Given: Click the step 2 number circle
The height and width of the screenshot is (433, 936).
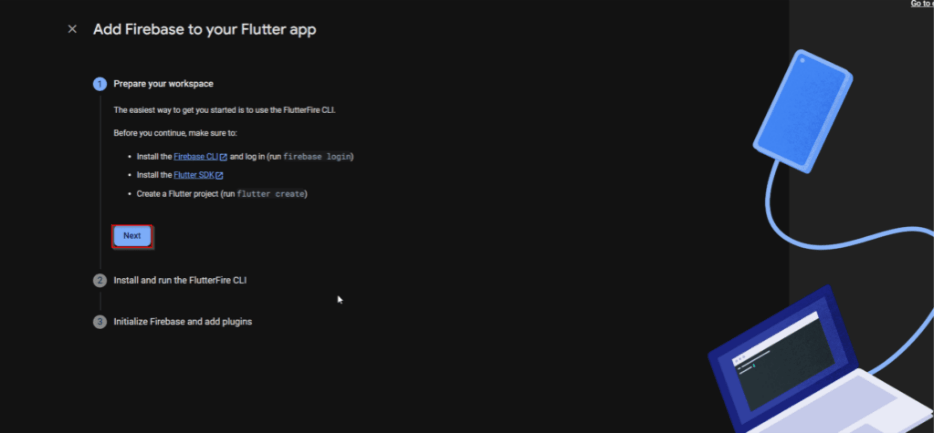Looking at the screenshot, I should (100, 281).
